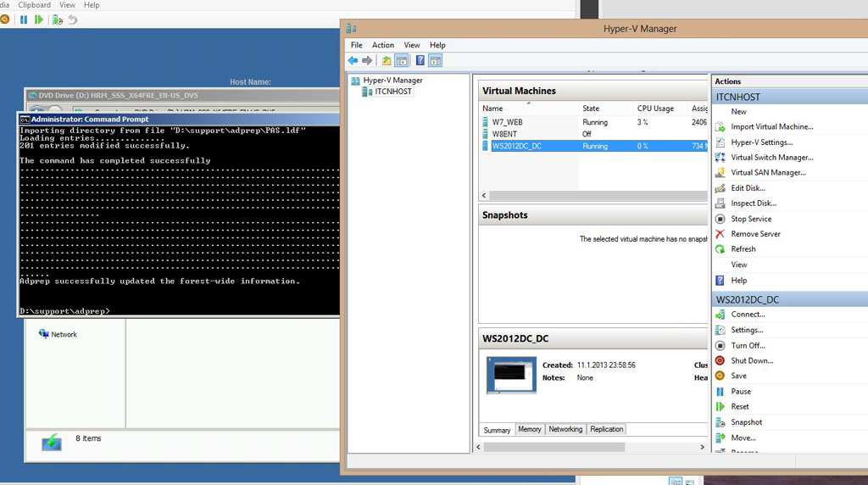Viewport: 868px width, 485px height.
Task: Collapse the WS2012DC_DC actions section header
Action: 788,299
